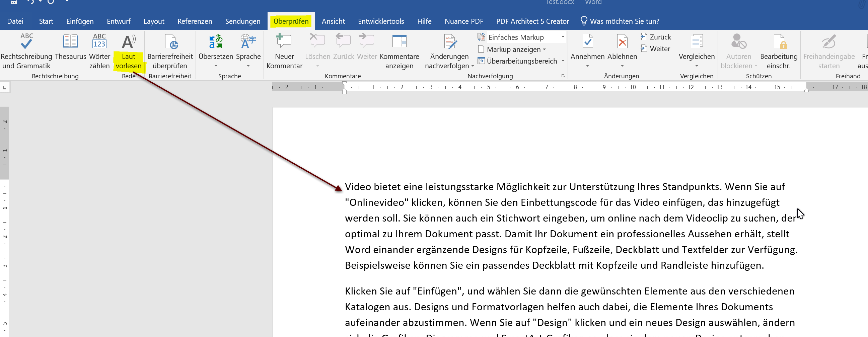Open Nachverfolgung dialog launcher

click(x=563, y=76)
